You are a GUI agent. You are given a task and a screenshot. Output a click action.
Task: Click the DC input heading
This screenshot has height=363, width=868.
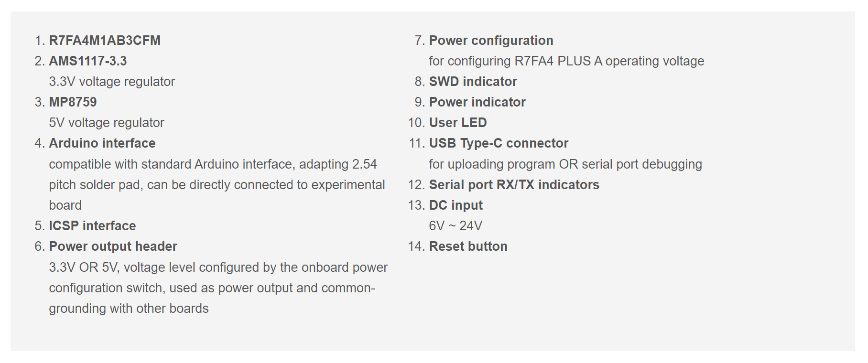pos(456,205)
